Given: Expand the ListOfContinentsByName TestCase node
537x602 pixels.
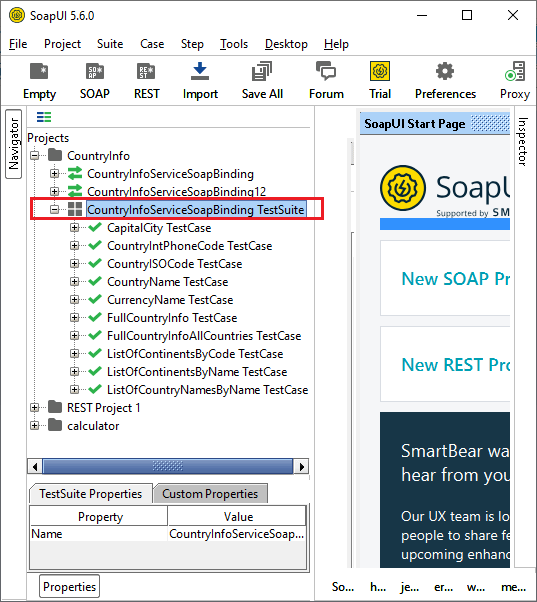Looking at the screenshot, I should 74,372.
